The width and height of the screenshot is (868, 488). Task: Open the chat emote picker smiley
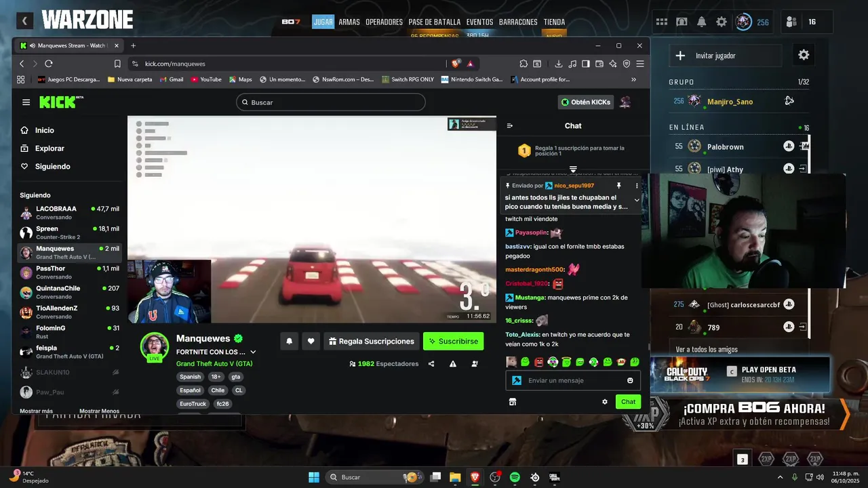630,380
